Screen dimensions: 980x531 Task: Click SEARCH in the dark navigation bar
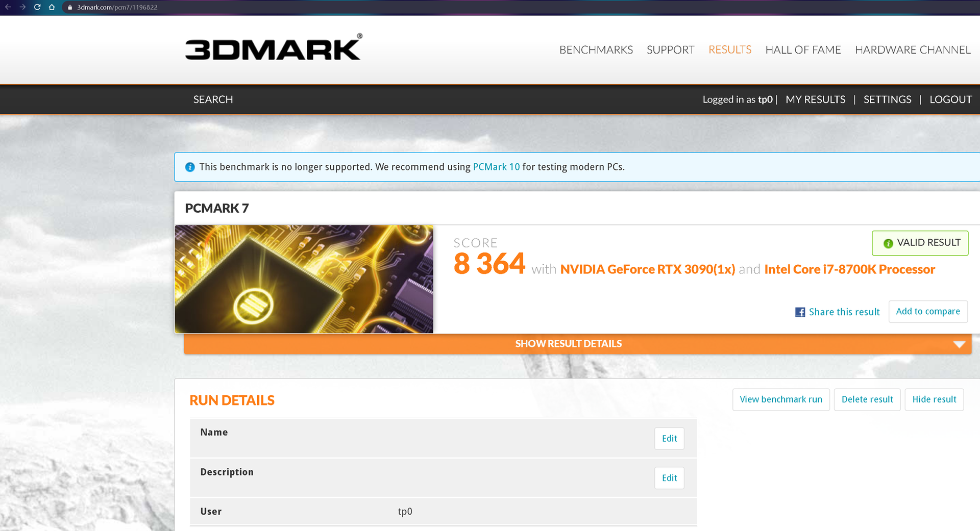tap(213, 99)
